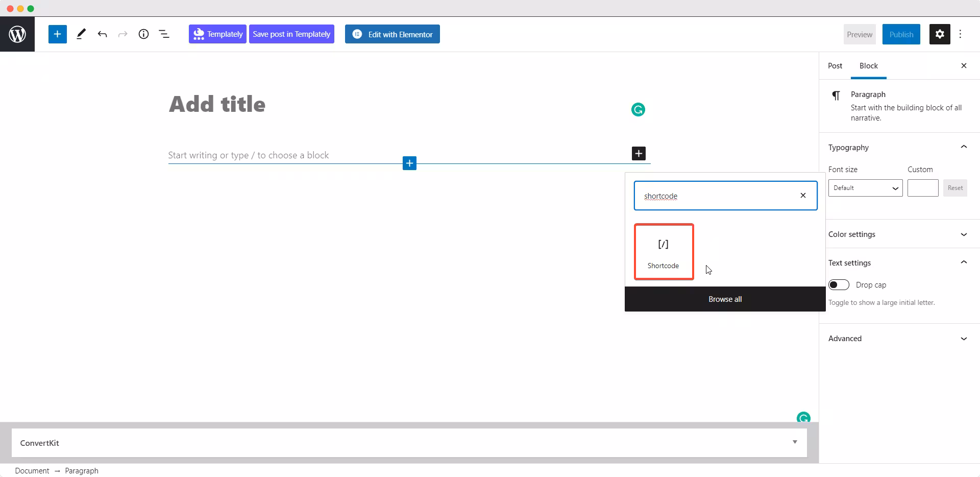
Task: Open the three-dot options menu
Action: [x=960, y=34]
